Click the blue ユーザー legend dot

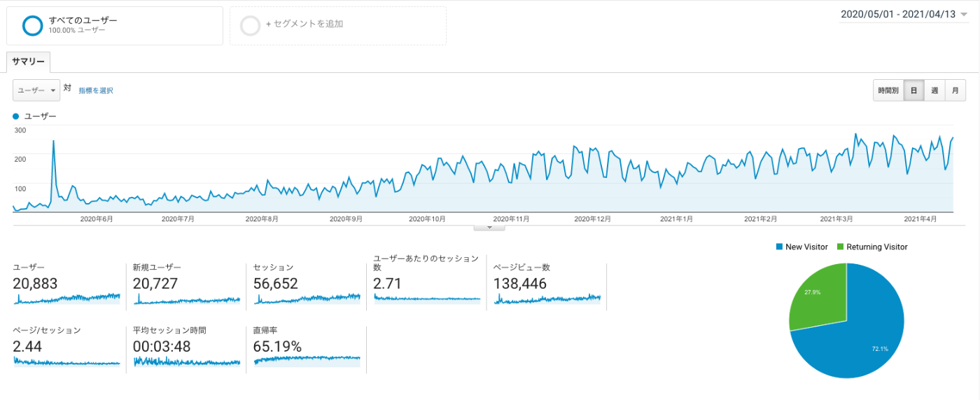point(16,116)
